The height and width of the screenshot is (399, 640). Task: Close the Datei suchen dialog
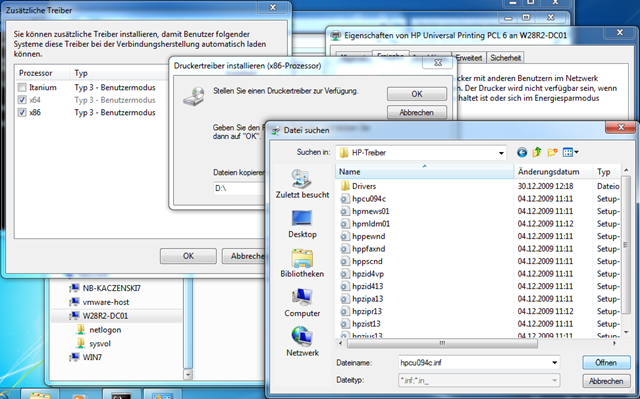tap(620, 127)
